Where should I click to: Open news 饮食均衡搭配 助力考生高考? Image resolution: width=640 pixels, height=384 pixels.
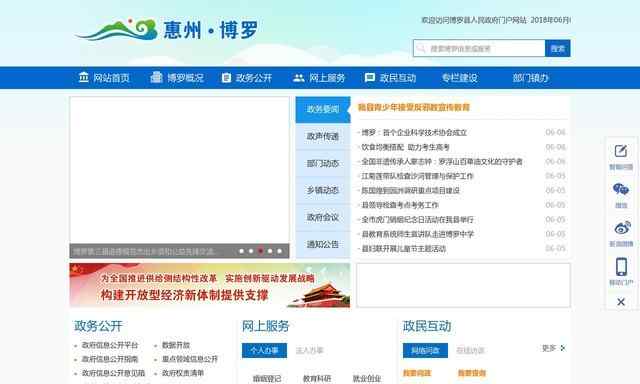point(405,147)
